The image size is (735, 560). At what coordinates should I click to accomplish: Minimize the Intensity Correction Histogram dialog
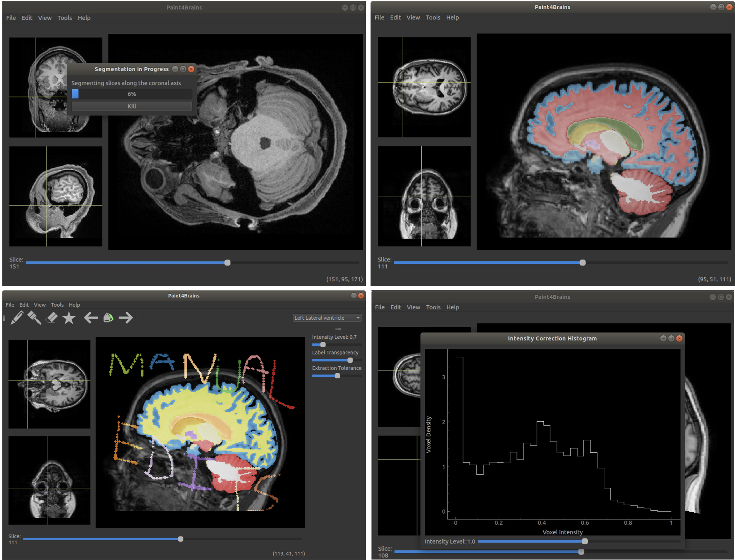(x=663, y=338)
